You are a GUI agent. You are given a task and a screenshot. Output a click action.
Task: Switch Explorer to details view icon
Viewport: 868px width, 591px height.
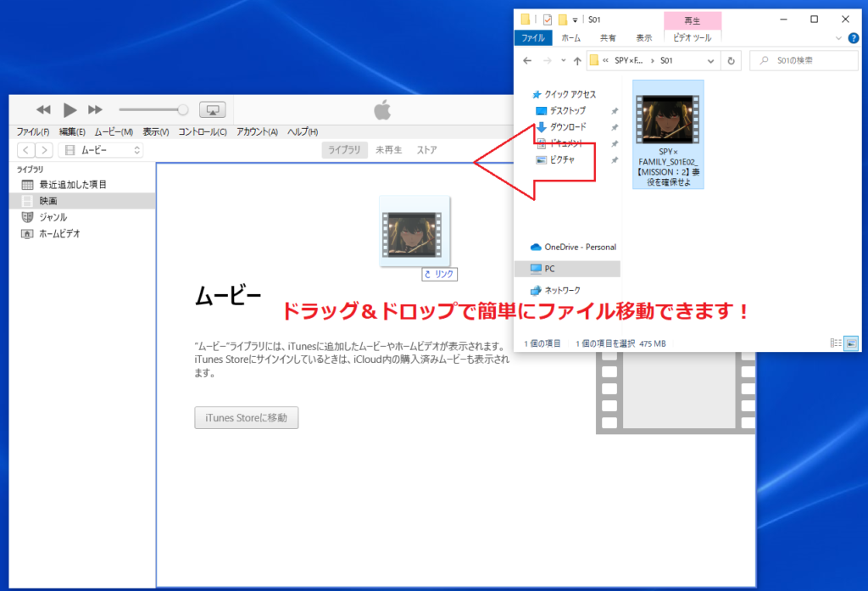click(x=835, y=343)
